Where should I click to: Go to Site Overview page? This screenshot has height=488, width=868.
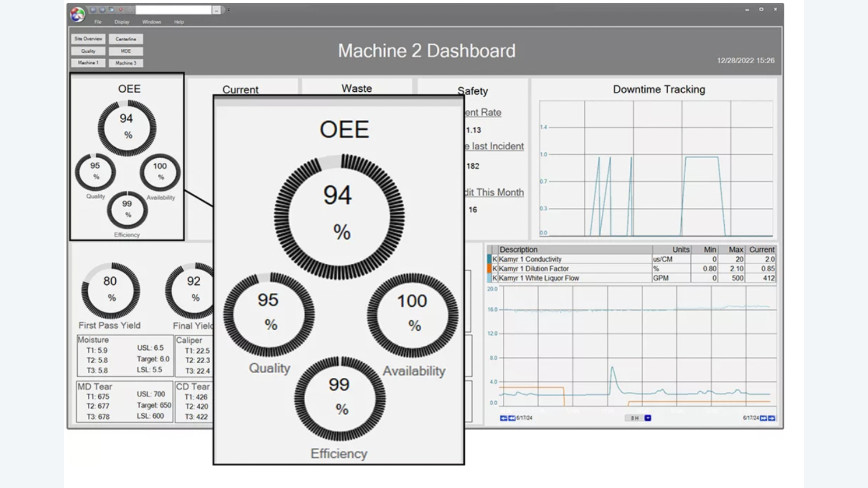coord(88,39)
